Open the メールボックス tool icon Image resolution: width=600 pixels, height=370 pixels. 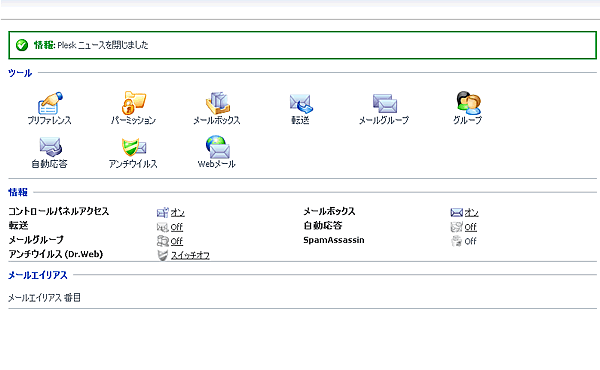217,103
